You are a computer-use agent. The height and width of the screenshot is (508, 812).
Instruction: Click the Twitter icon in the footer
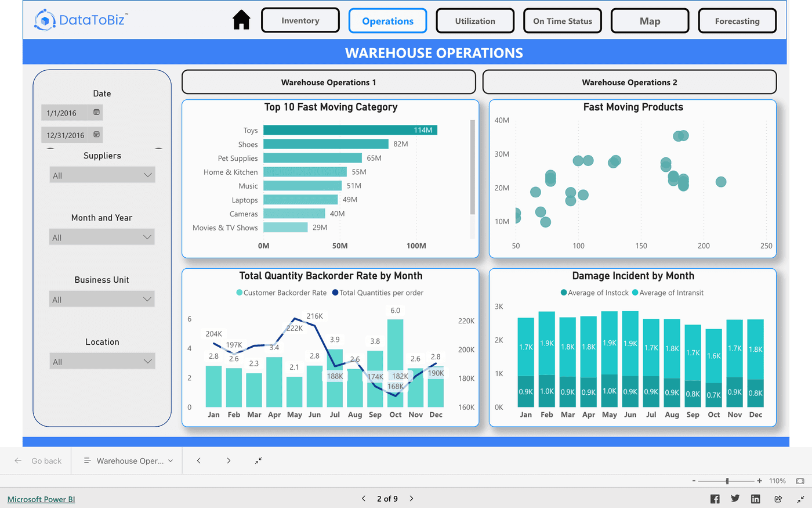(735, 499)
